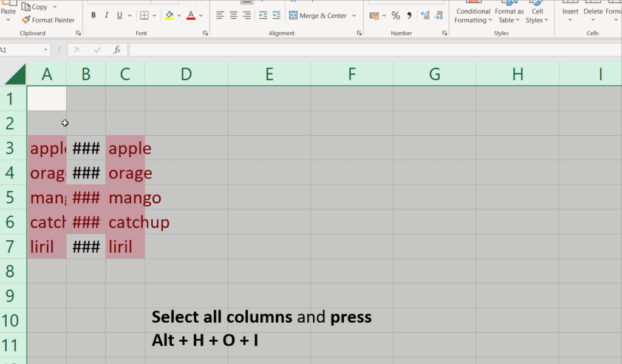This screenshot has width=622, height=364.
Task: Apply the yellow fill color bucket
Action: (x=169, y=15)
